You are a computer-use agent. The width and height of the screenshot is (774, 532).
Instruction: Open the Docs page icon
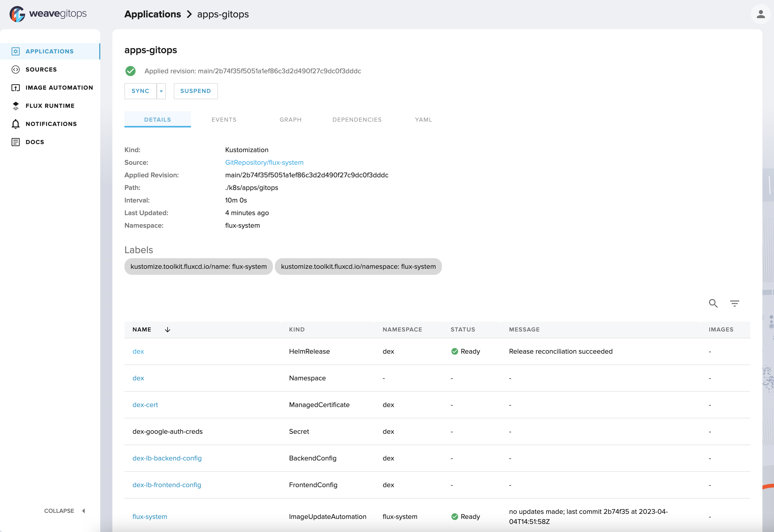16,142
